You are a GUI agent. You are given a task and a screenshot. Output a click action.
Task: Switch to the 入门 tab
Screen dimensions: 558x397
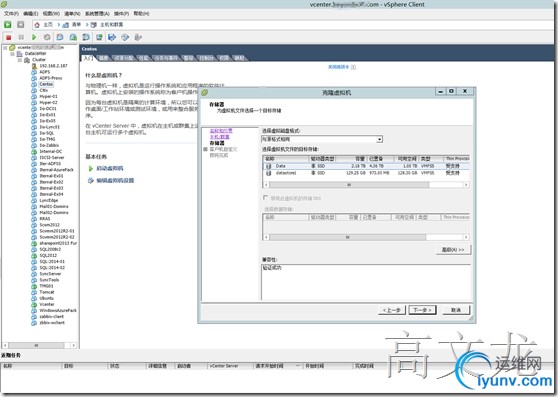[88, 58]
